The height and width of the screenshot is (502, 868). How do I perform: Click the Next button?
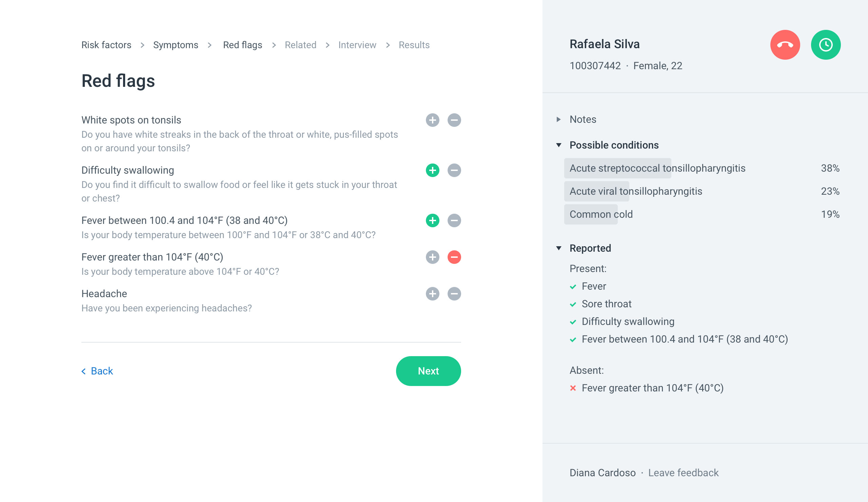pos(428,371)
